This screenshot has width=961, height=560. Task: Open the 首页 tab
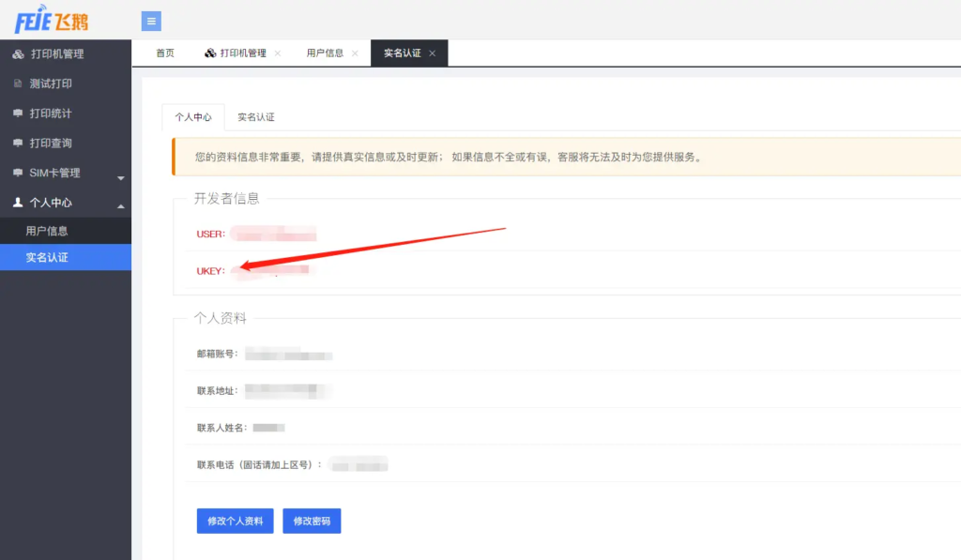pos(164,53)
